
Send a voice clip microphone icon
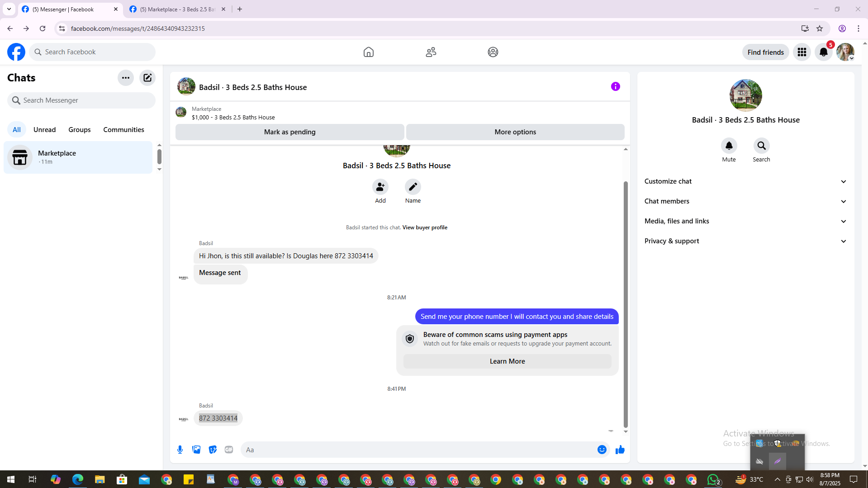click(180, 450)
